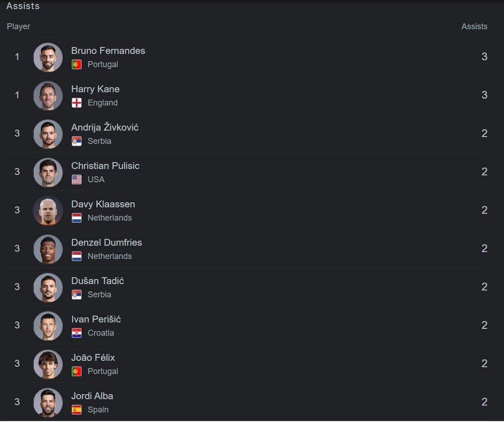
Task: Open Harry Kane's profile photo
Action: 48,95
